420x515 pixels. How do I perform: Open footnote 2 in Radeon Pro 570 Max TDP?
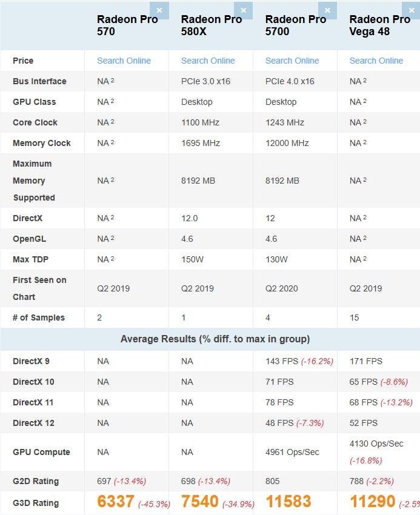[112, 258]
